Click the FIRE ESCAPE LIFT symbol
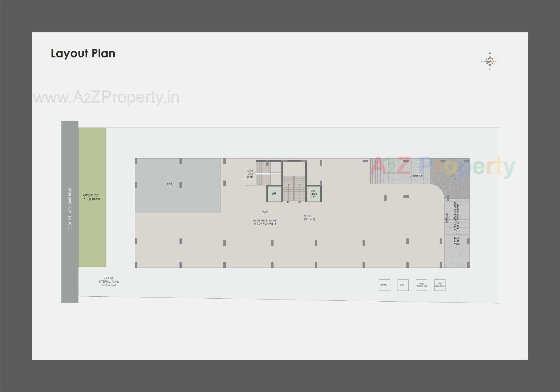This screenshot has height=392, width=560. 314,193
